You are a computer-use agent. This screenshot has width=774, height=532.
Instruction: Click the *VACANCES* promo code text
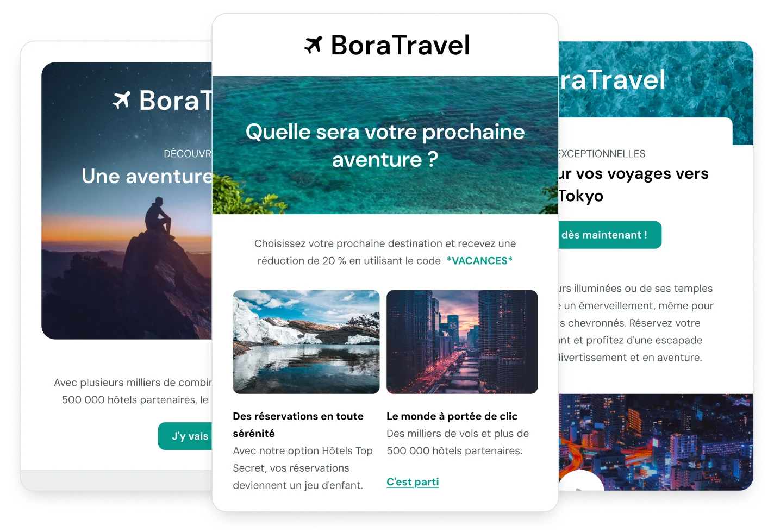tap(479, 261)
